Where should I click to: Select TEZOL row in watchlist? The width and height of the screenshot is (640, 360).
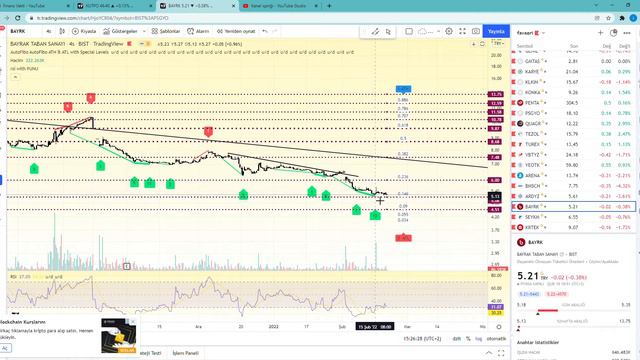point(573,134)
